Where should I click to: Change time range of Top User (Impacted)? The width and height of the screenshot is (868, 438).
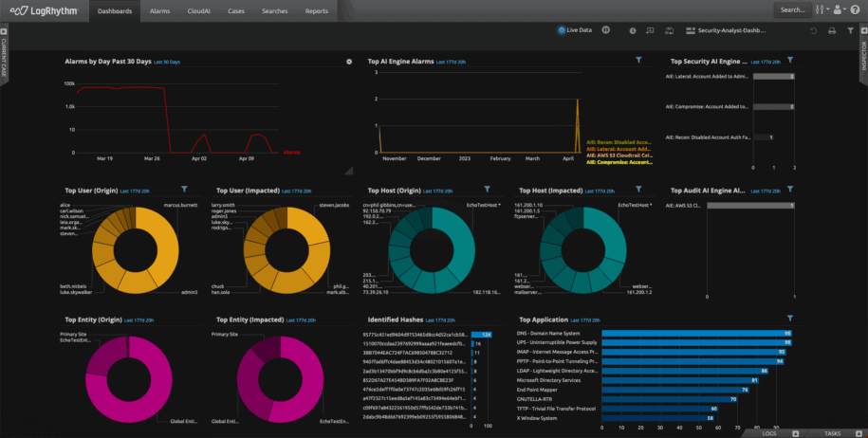(x=296, y=192)
